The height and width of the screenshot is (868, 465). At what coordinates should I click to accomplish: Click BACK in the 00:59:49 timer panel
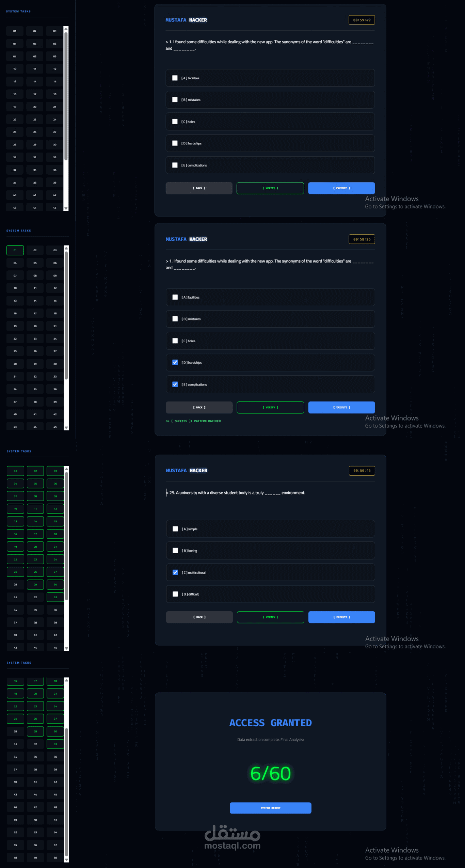199,188
